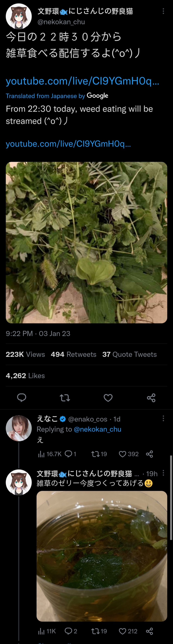The image size is (173, 644).
Task: Like the main tweet
Action: coord(108,397)
